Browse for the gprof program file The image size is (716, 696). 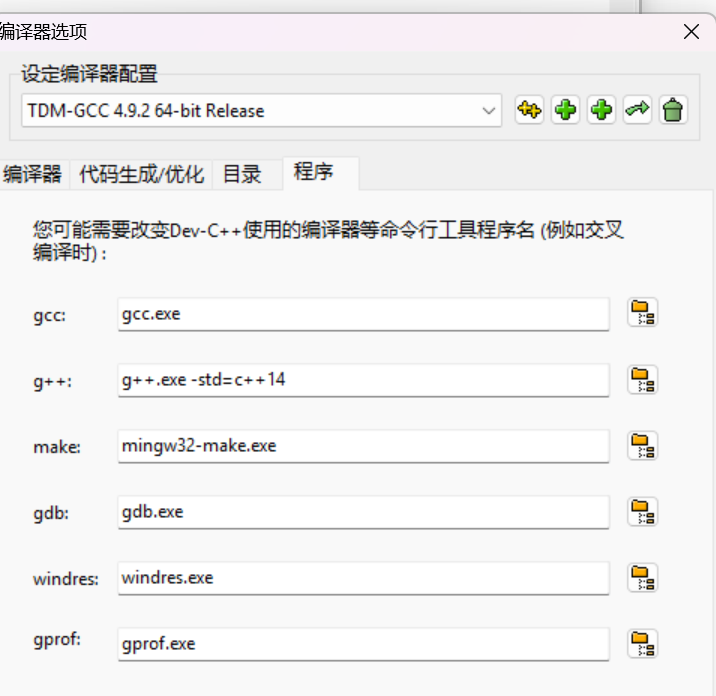[642, 643]
